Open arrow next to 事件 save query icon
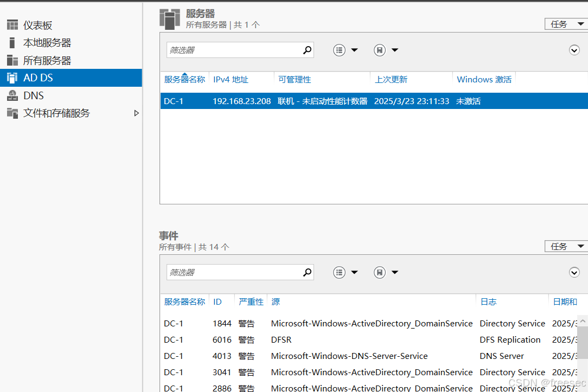Screen dimensions: 588x392 pyautogui.click(x=395, y=272)
